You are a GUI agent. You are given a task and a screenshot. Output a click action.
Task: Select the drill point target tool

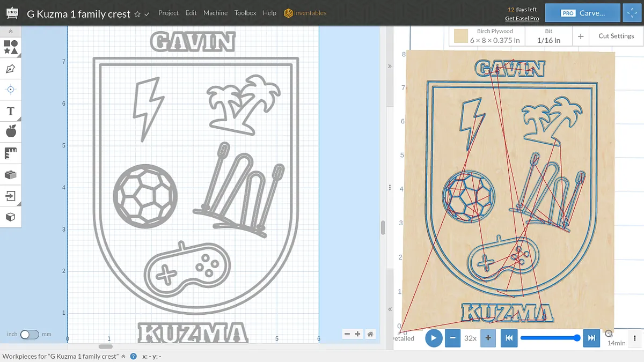[x=11, y=89]
